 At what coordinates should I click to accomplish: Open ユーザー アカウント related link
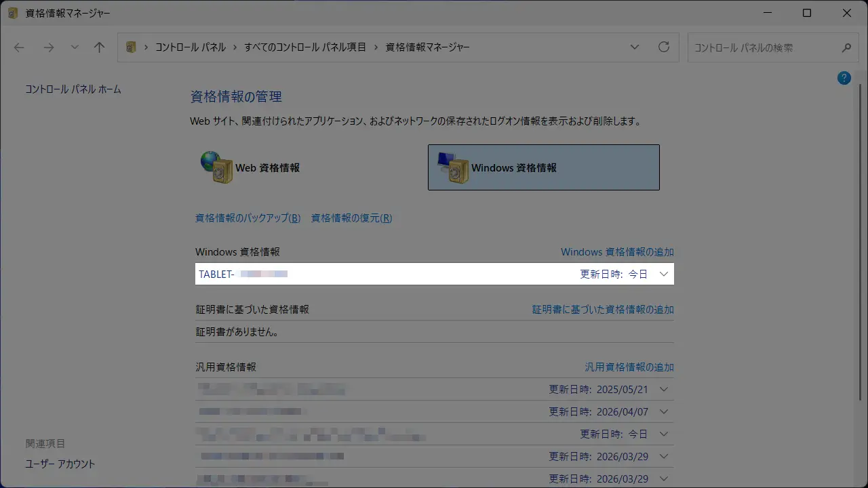60,464
